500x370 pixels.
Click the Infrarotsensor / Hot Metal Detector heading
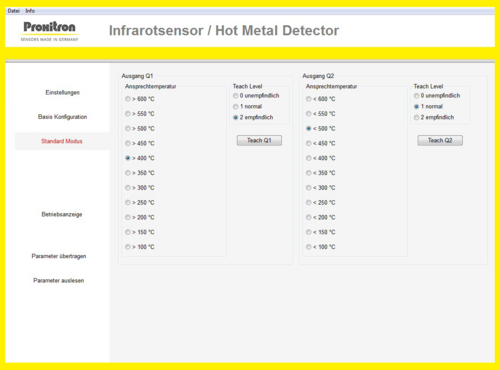224,31
